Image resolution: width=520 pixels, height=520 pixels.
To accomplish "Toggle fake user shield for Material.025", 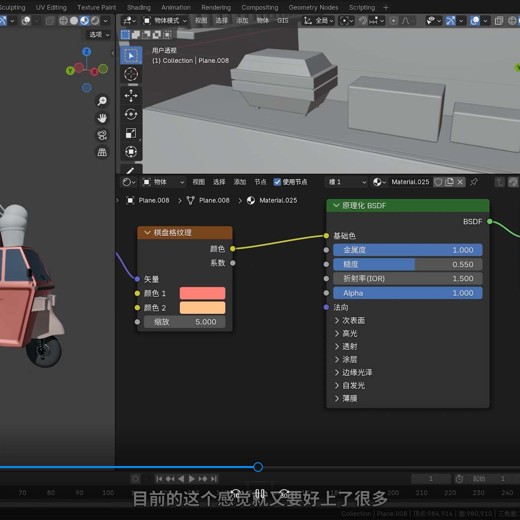I will point(438,182).
